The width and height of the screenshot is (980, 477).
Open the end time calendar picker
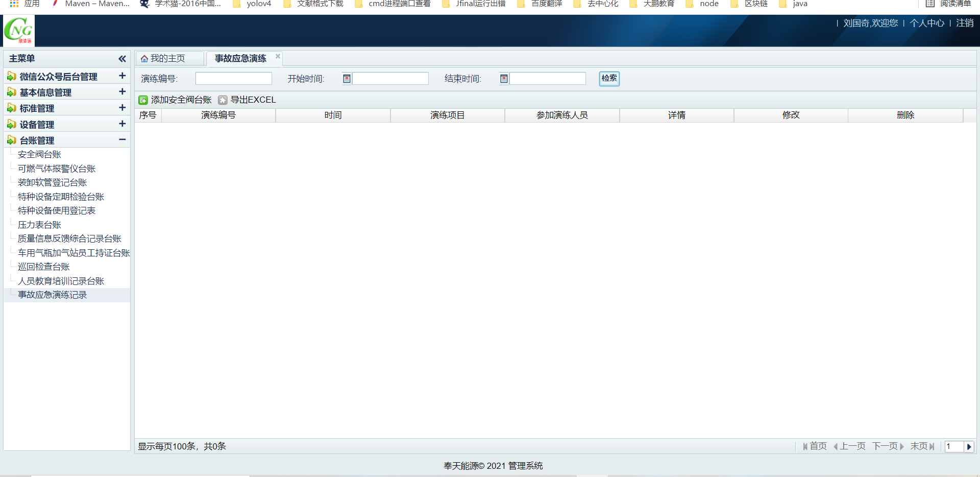coord(504,79)
